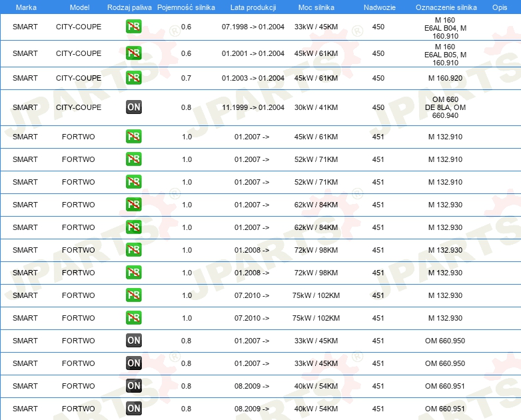Select FORTWO in the 45kW / 61KM row

tap(79, 137)
